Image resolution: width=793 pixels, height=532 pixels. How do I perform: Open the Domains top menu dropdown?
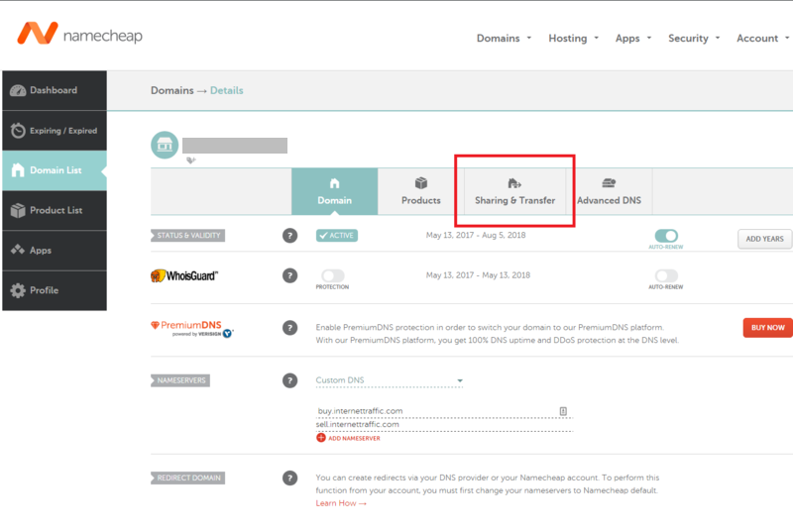click(504, 38)
